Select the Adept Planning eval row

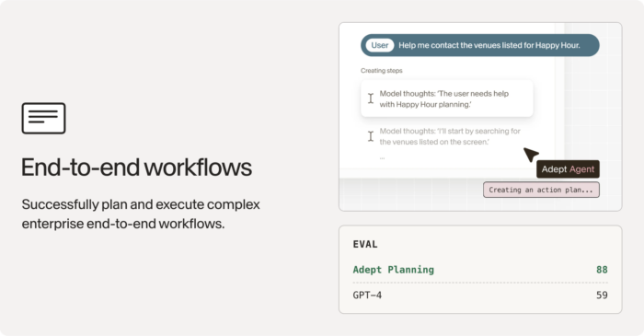pos(480,270)
